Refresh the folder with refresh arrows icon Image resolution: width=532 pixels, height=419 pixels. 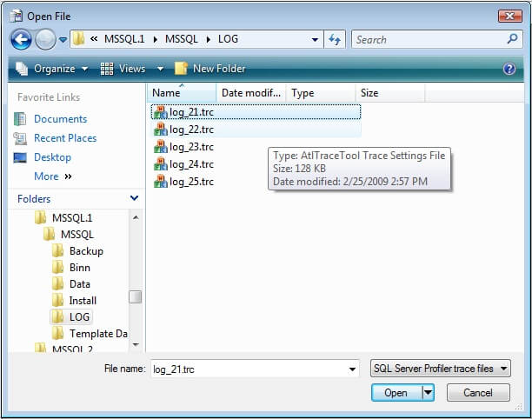335,40
